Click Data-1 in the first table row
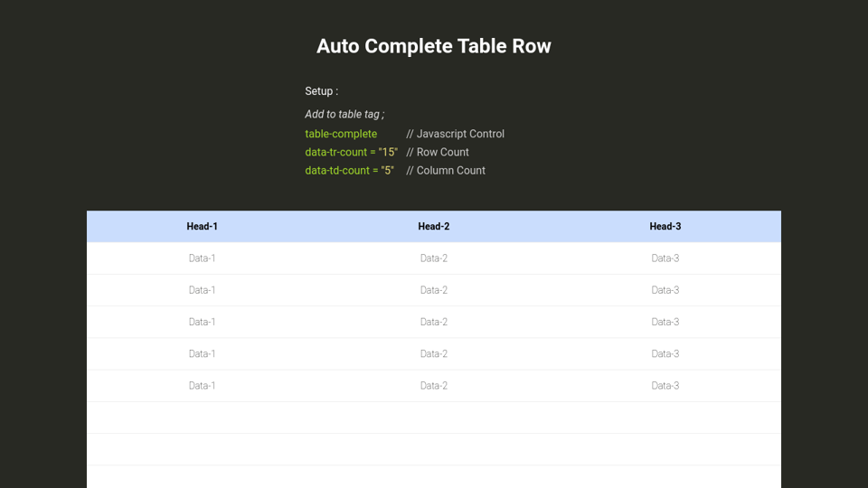Viewport: 868px width, 488px height. pyautogui.click(x=202, y=258)
